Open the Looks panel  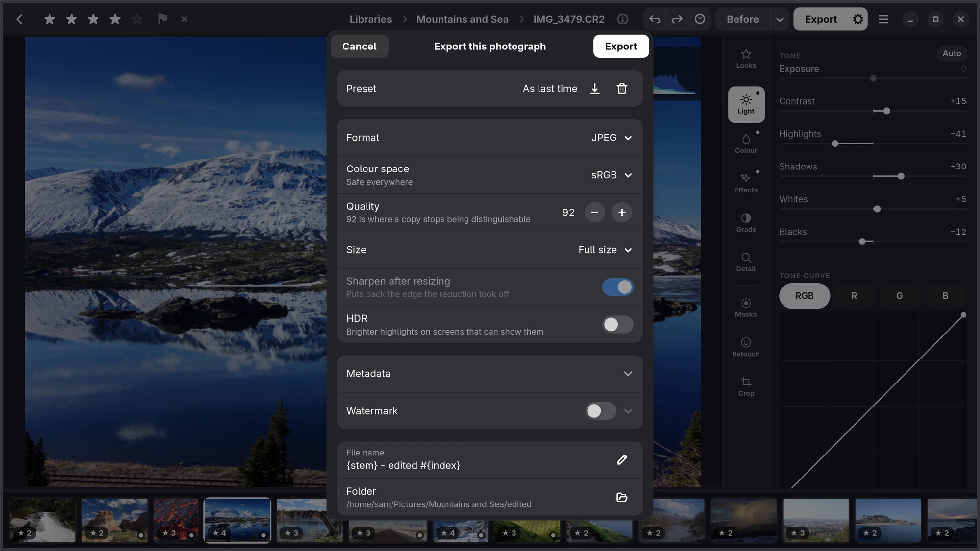tap(746, 59)
